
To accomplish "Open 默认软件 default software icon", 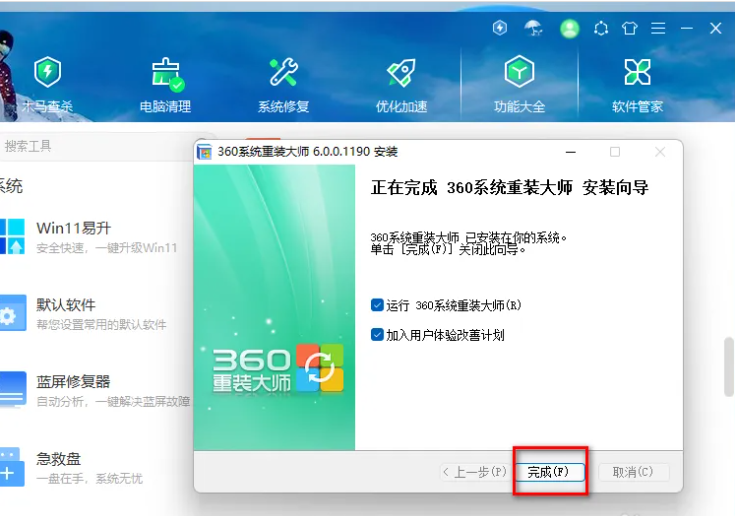I will point(13,313).
